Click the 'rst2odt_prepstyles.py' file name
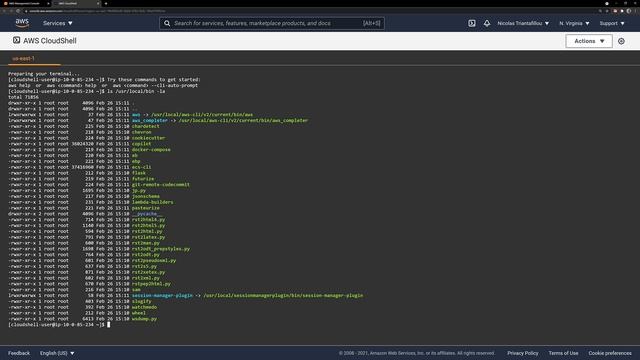The height and width of the screenshot is (360, 640). 161,249
